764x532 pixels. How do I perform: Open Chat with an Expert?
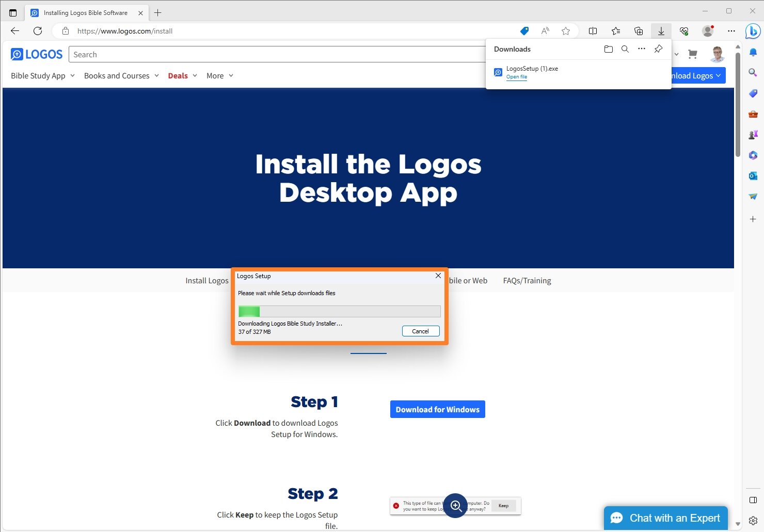click(x=665, y=518)
